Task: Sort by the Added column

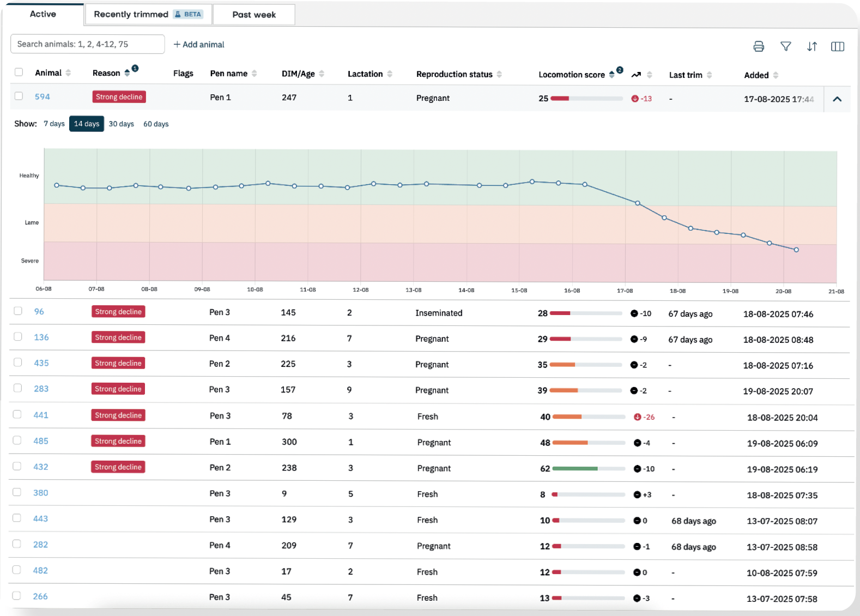Action: pos(776,75)
